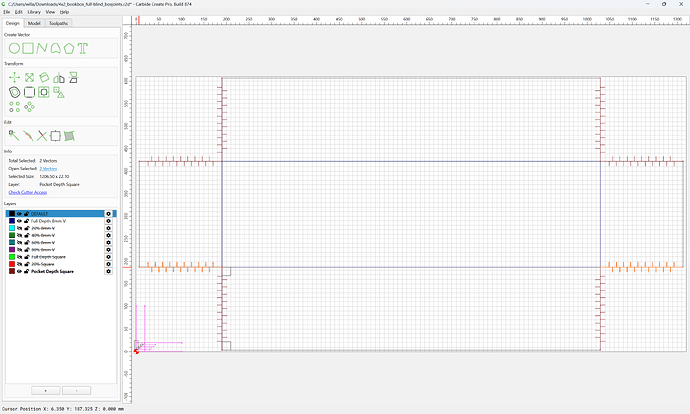Remove layer with the minus button

tap(77, 391)
